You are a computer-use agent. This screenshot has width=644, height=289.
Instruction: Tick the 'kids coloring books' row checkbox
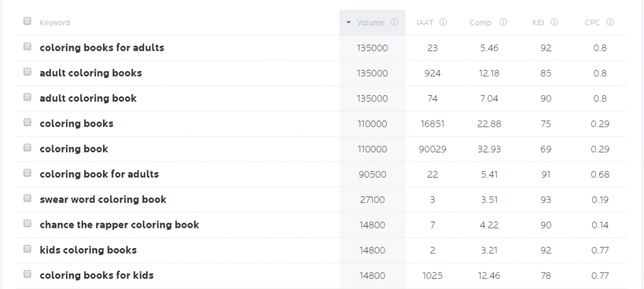coord(27,249)
